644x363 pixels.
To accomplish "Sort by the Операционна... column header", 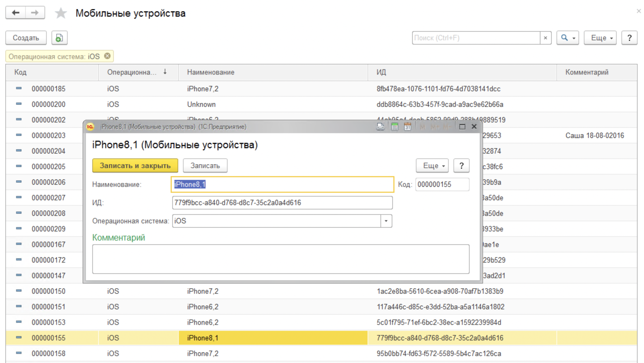I will [x=138, y=72].
